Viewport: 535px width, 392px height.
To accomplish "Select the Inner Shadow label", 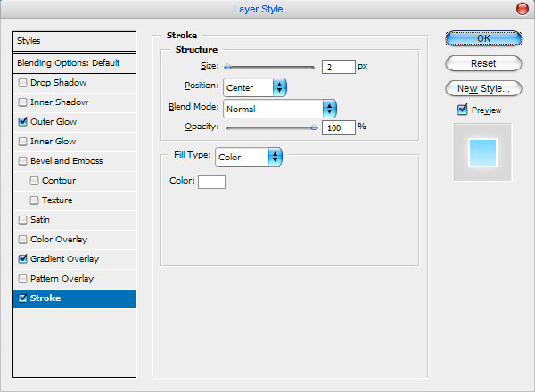I will pyautogui.click(x=60, y=102).
